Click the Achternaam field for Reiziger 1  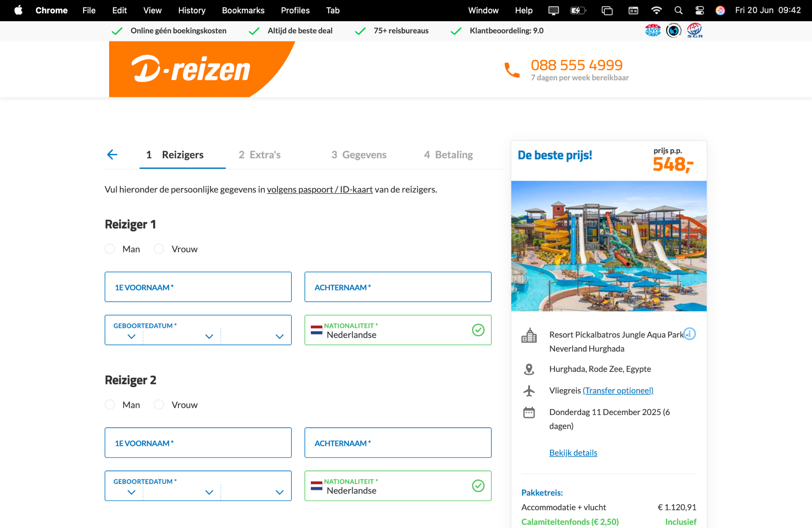pyautogui.click(x=398, y=287)
